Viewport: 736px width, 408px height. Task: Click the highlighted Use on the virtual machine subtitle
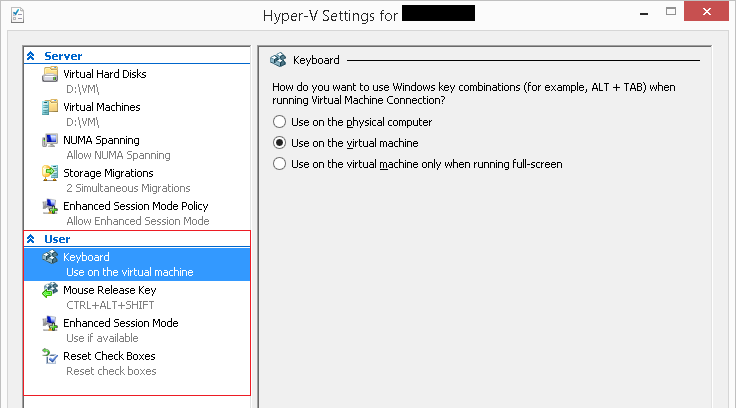130,272
